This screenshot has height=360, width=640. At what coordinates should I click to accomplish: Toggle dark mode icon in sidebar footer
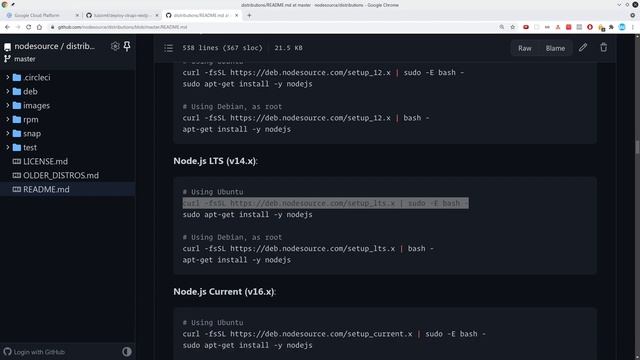pos(127,351)
